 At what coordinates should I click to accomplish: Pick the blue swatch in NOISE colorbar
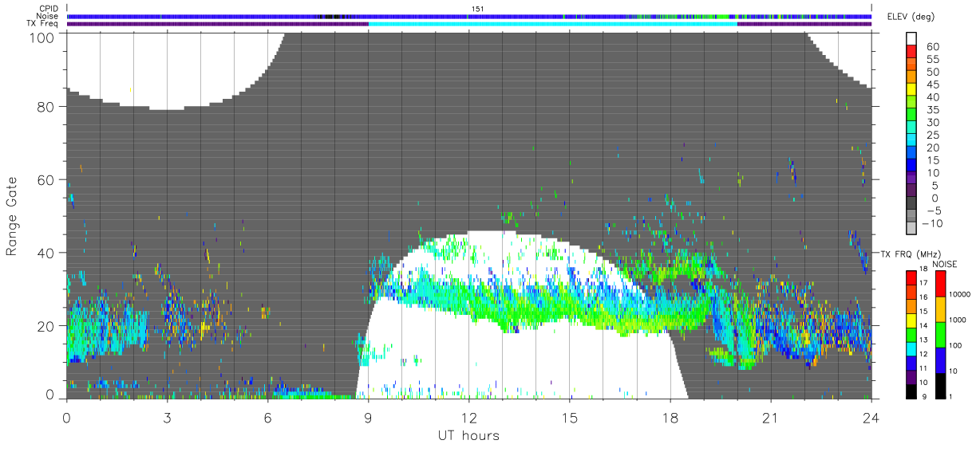tap(940, 360)
